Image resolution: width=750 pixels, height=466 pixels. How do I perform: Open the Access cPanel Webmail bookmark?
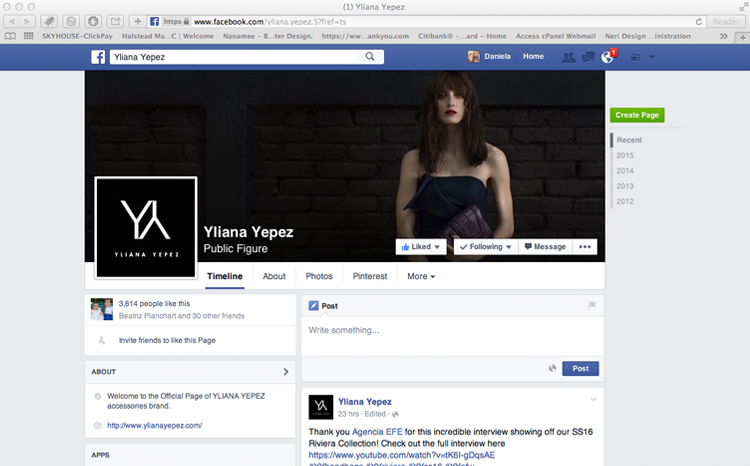pos(555,36)
